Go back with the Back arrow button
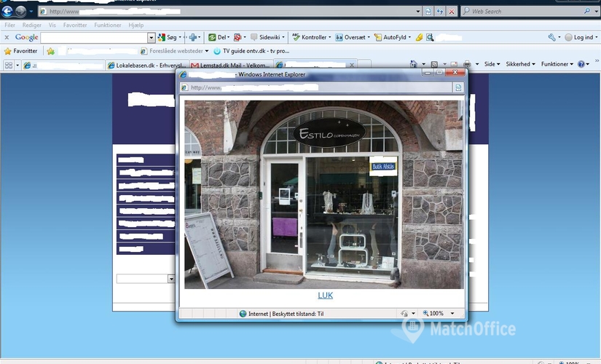Viewport: 601px width, 364px height. tap(7, 12)
